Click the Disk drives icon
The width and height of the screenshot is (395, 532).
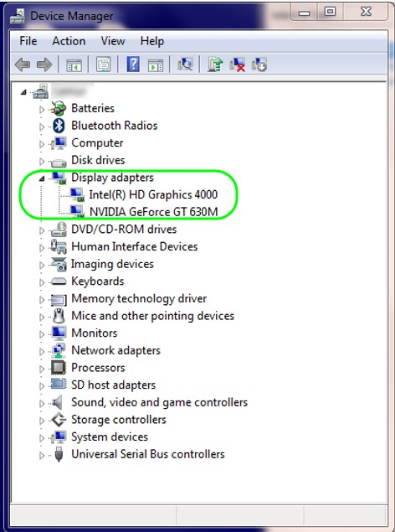[59, 163]
